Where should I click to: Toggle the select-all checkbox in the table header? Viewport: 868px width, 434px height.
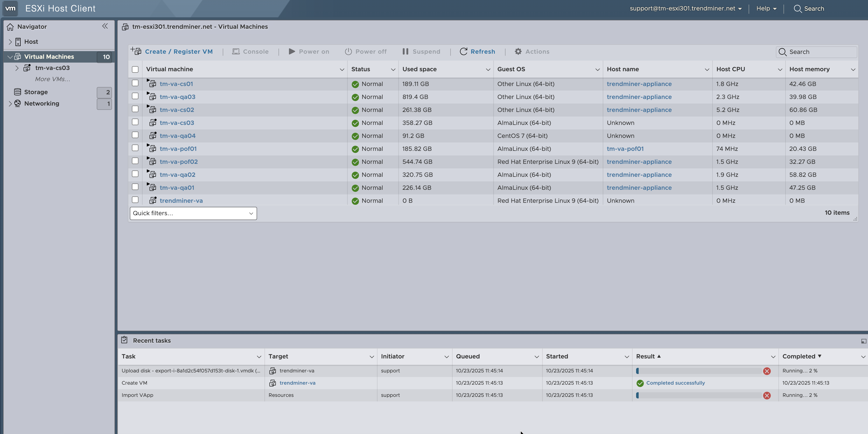click(135, 69)
